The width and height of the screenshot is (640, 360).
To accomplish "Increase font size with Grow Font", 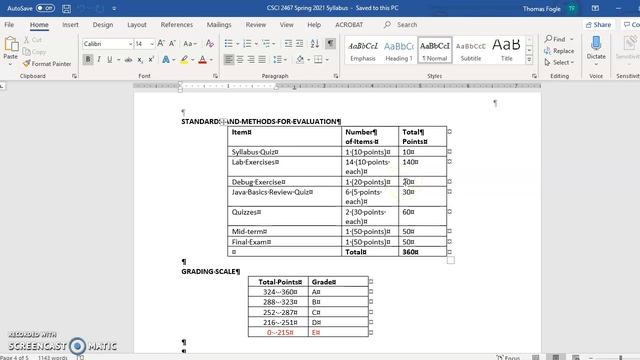I will coord(161,43).
